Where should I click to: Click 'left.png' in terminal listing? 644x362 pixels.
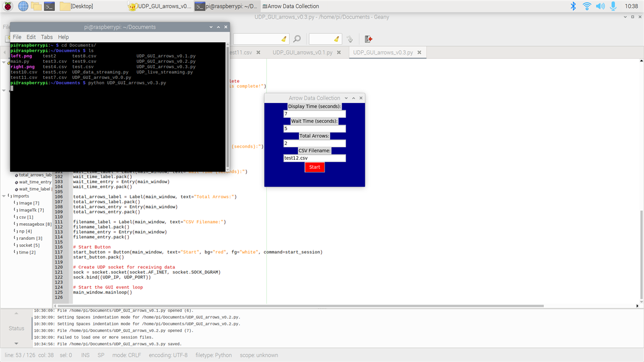point(21,56)
